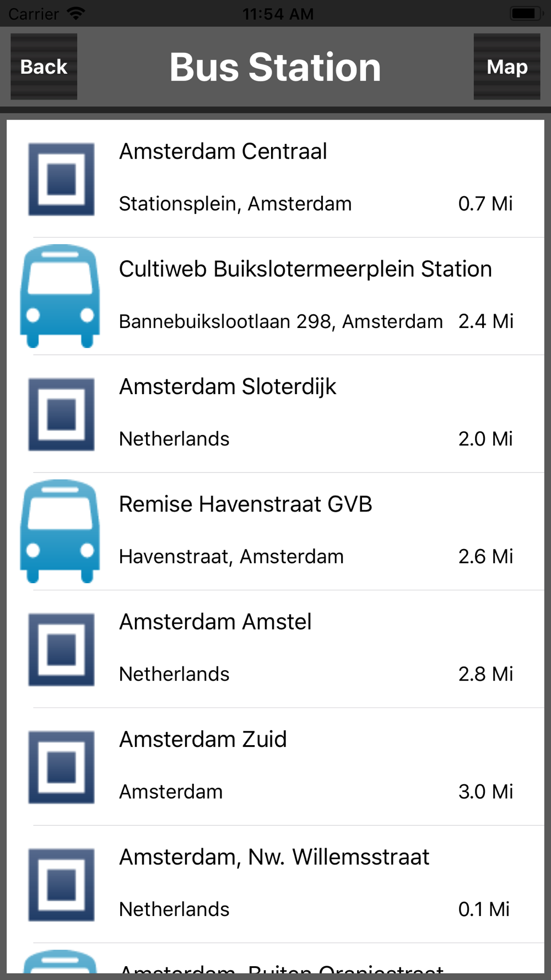The height and width of the screenshot is (980, 551).
Task: Tap the 2.6 Mi distance label
Action: (485, 557)
